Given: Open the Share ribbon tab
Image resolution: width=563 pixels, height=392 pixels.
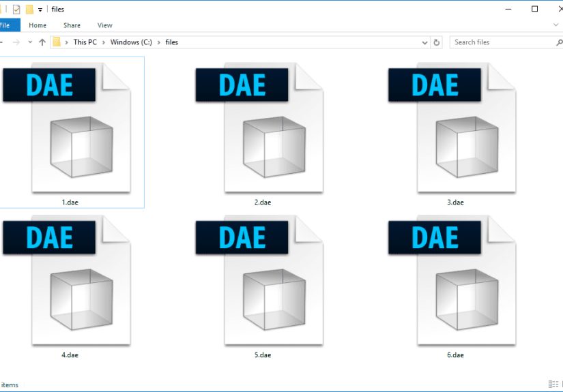Looking at the screenshot, I should [72, 25].
